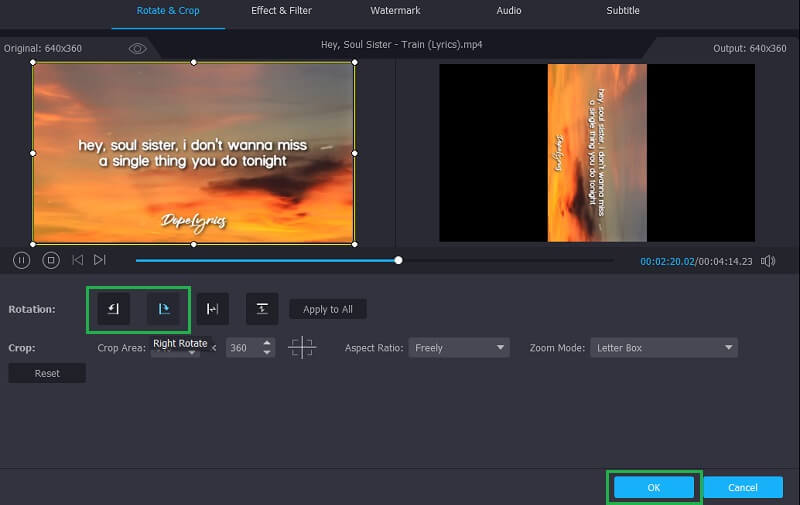800x505 pixels.
Task: Open the Aspect Ratio dropdown
Action: pyautogui.click(x=459, y=348)
